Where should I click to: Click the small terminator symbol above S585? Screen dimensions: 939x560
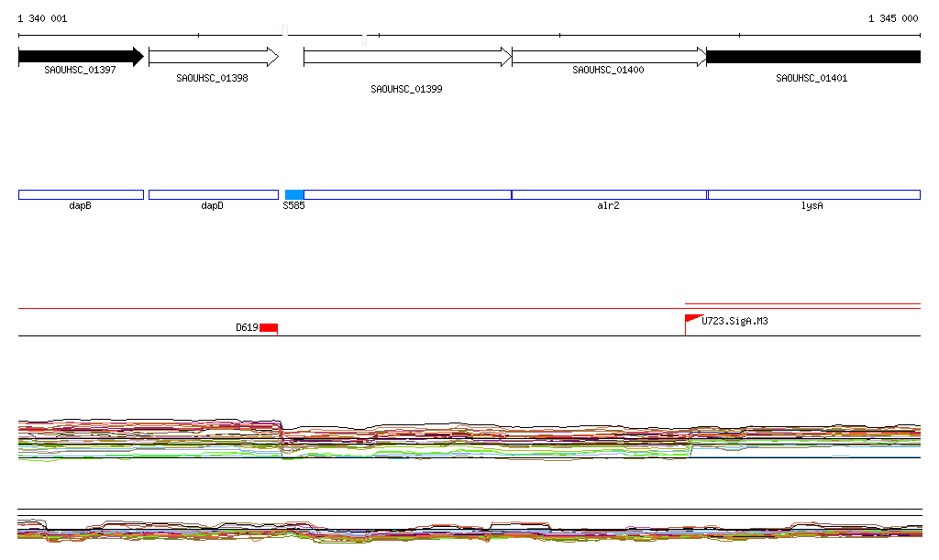[x=285, y=30]
